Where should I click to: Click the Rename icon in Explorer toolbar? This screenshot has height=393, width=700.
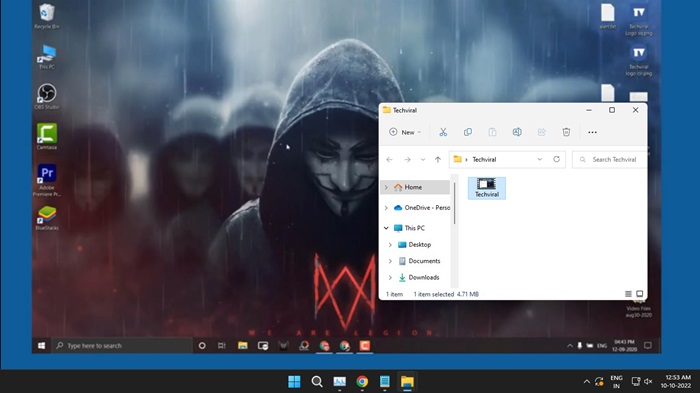pyautogui.click(x=517, y=132)
